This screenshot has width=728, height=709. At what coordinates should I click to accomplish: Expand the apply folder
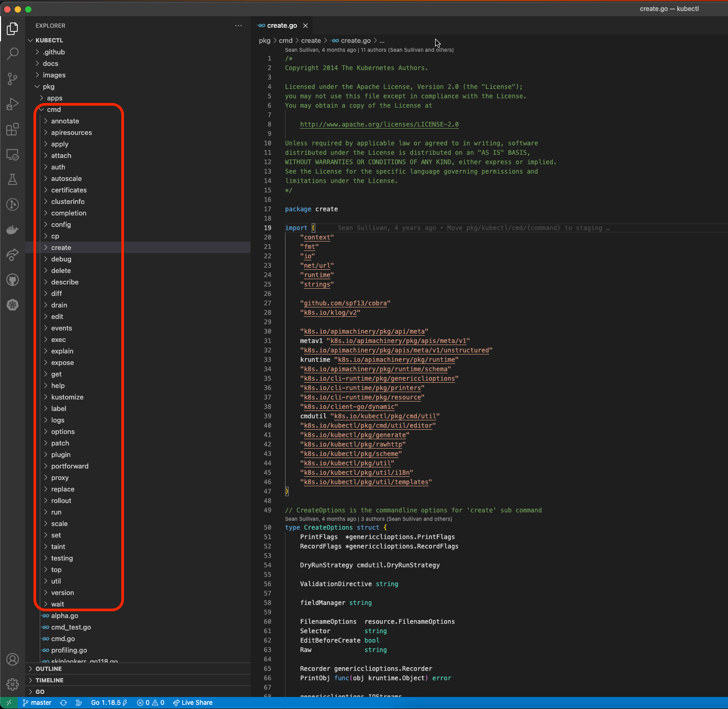click(x=138, y=144)
